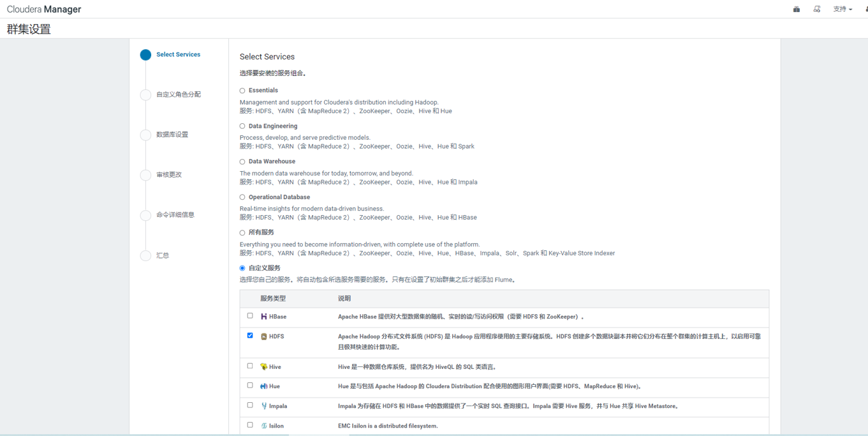
Task: Select the Operational Database radio button
Action: tap(242, 197)
